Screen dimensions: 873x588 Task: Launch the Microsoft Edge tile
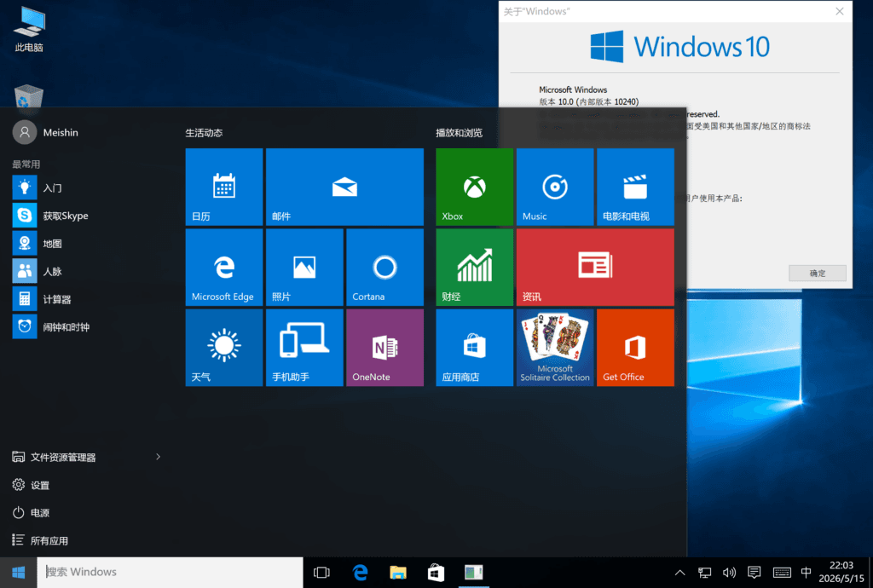pos(224,267)
